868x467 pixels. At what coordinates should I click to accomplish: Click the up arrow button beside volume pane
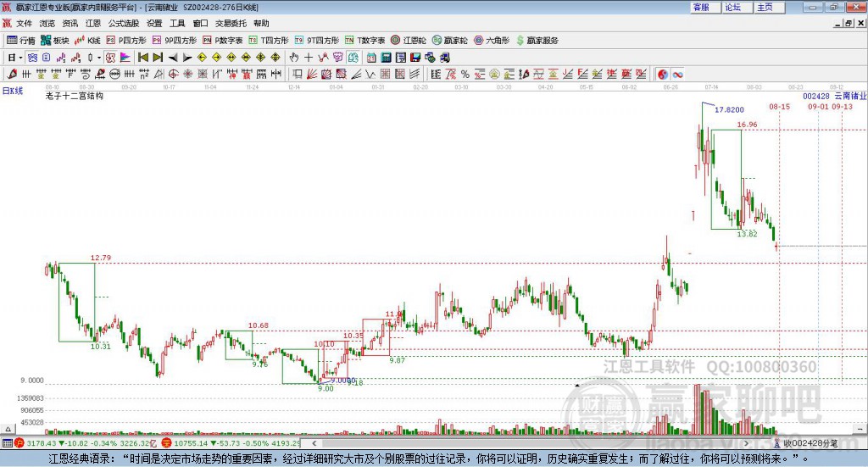(x=8, y=430)
